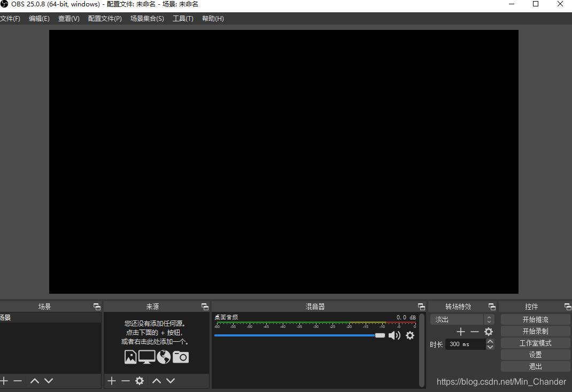The height and width of the screenshot is (392, 572).
Task: Open the 配置文件(P) menu
Action: point(105,19)
